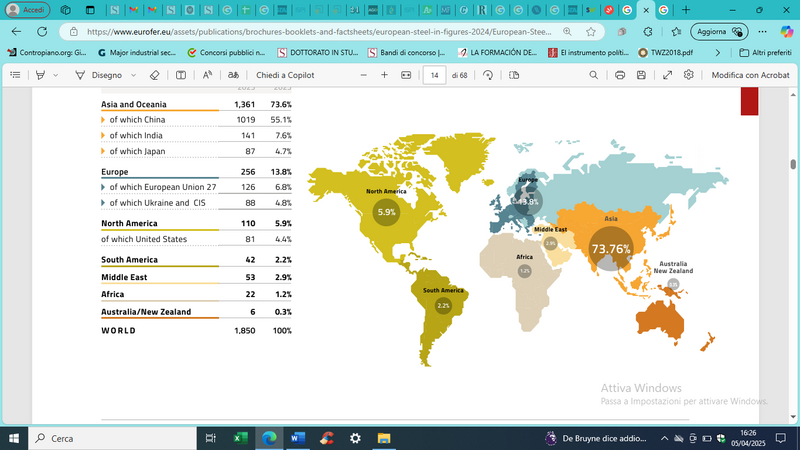This screenshot has height=450, width=800.
Task: Click the vertical scrollbar thumb
Action: coord(793,164)
